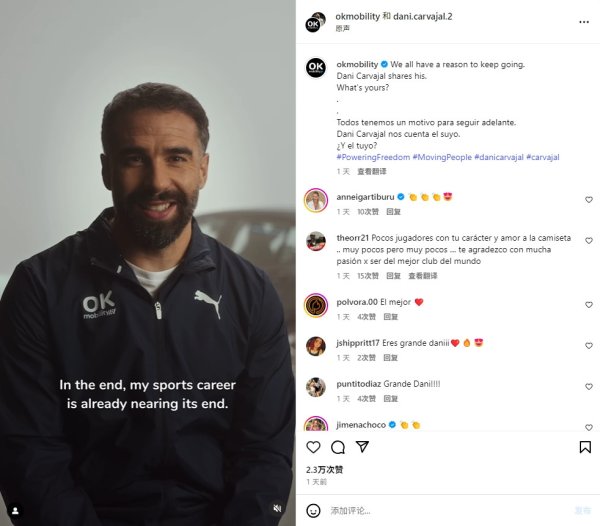
Task: Open emoji picker in comment box
Action: coord(313,510)
